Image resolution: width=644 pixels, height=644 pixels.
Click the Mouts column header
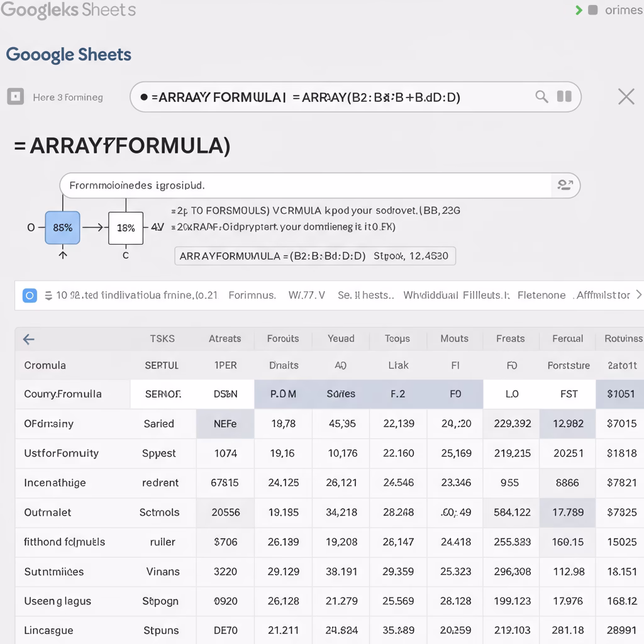[x=454, y=339]
